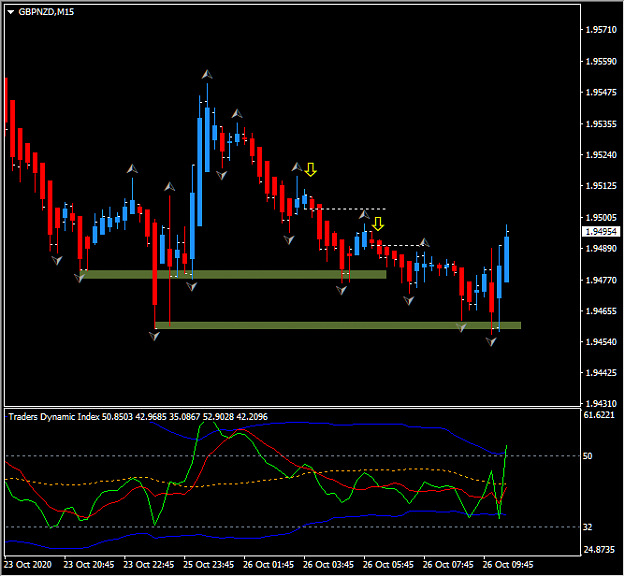Click the 1.95240 price axis label
The image size is (625, 577).
[x=601, y=155]
